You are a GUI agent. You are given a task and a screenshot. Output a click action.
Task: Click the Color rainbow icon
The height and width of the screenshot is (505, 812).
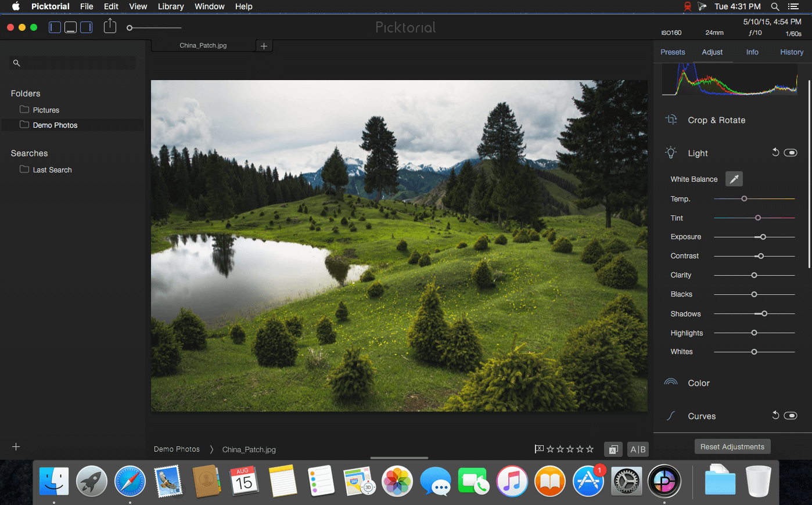point(671,382)
